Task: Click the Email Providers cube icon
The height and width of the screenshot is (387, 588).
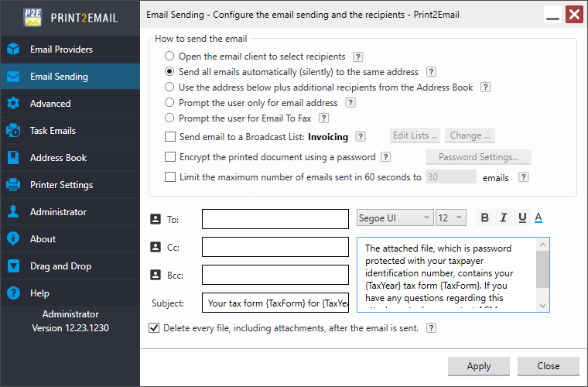Action: 13,49
